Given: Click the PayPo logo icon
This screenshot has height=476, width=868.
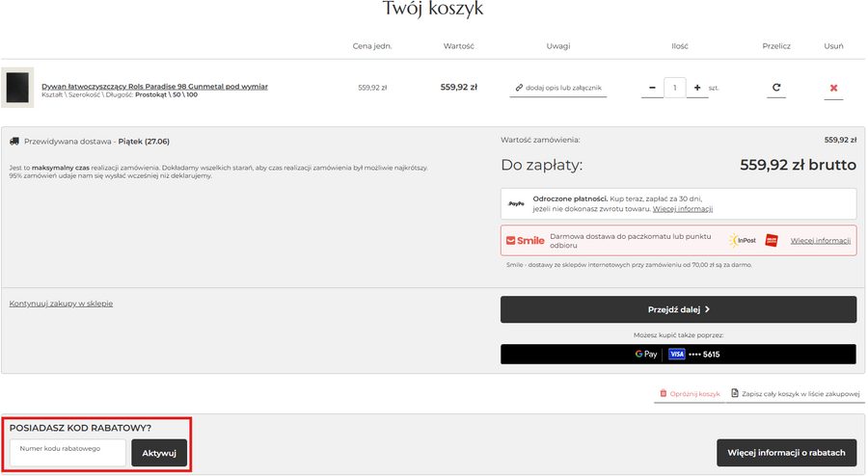Looking at the screenshot, I should tap(516, 204).
